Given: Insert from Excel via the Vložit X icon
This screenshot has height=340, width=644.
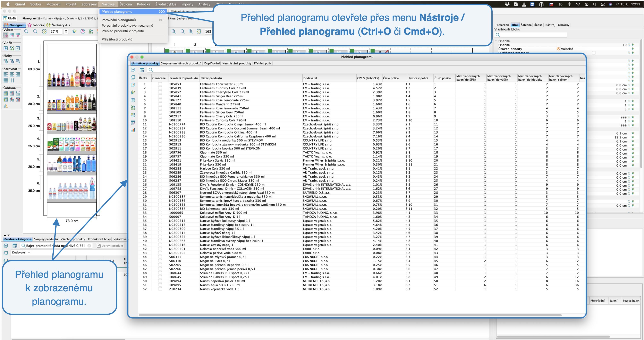Looking at the screenshot, I should pyautogui.click(x=11, y=48).
